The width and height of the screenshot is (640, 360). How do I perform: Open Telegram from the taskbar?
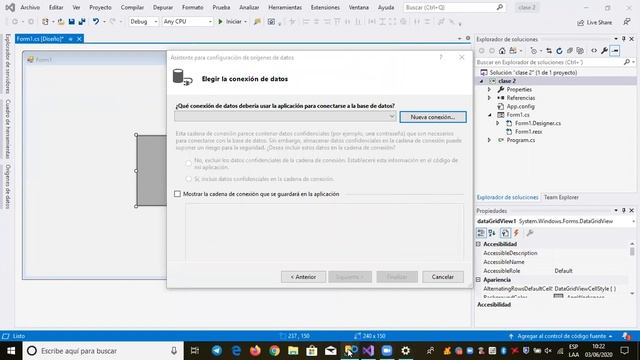click(217, 351)
